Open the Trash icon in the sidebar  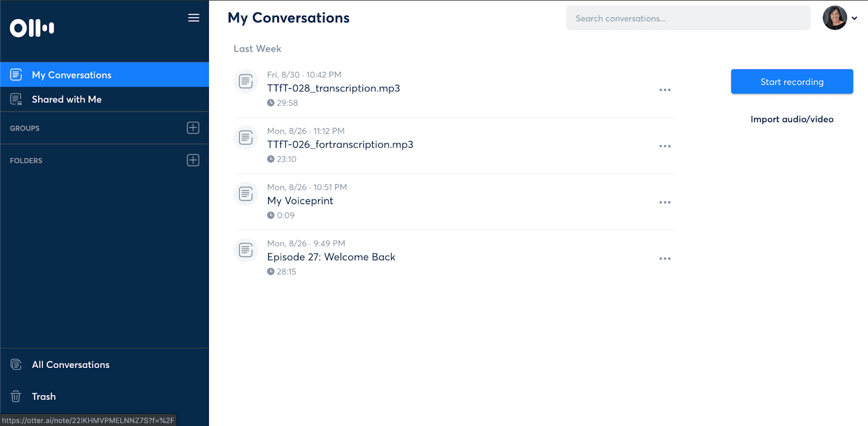pos(16,396)
